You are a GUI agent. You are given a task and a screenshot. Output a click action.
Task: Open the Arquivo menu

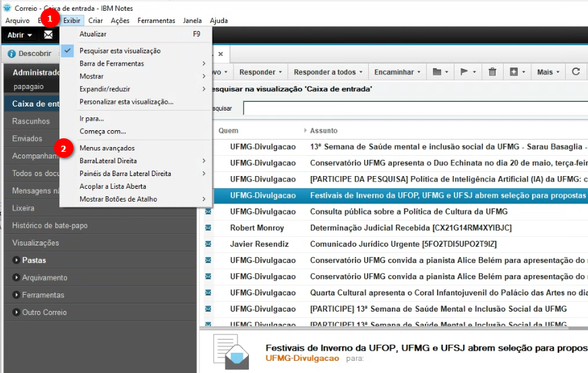coord(18,21)
